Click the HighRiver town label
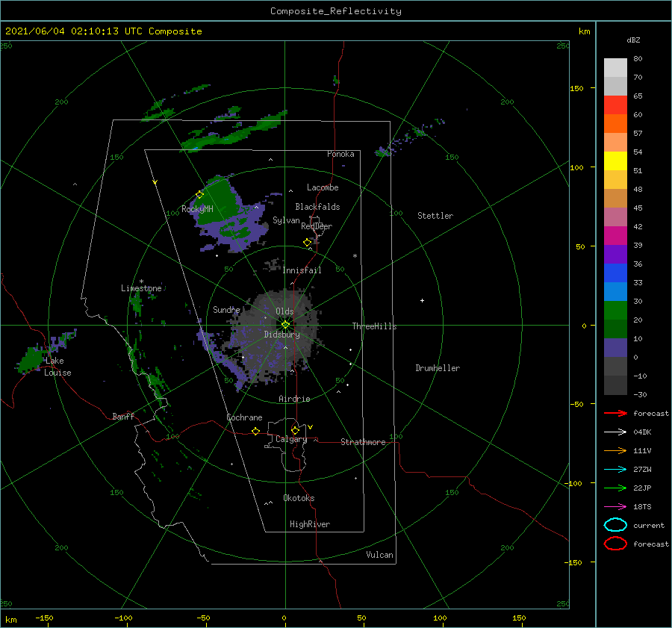This screenshot has height=628, width=672. 310,524
